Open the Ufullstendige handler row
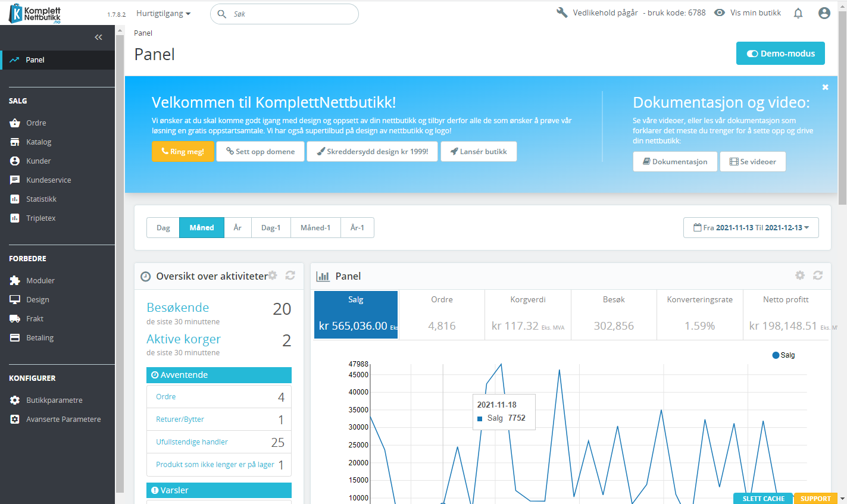Screen dimensions: 847x504 point(219,442)
